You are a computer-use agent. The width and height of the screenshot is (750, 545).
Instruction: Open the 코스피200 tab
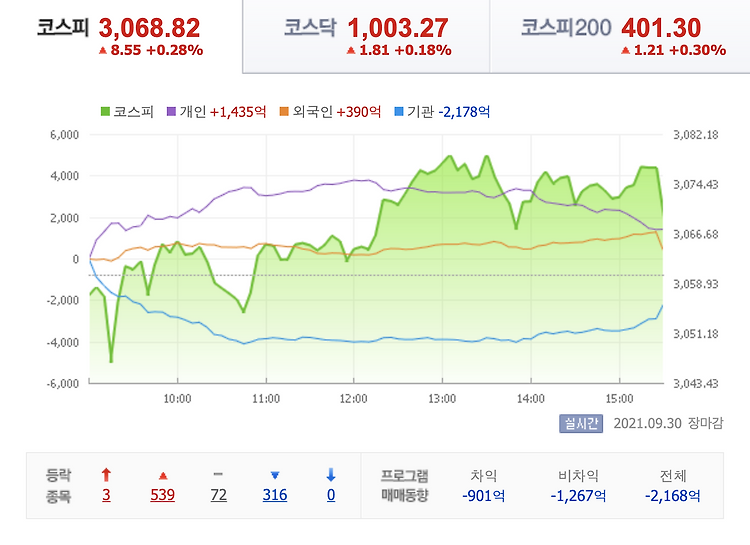coord(620,36)
